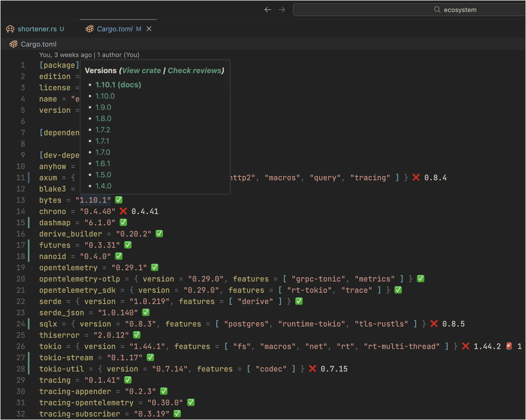Click the git blame annotation text

[89, 55]
